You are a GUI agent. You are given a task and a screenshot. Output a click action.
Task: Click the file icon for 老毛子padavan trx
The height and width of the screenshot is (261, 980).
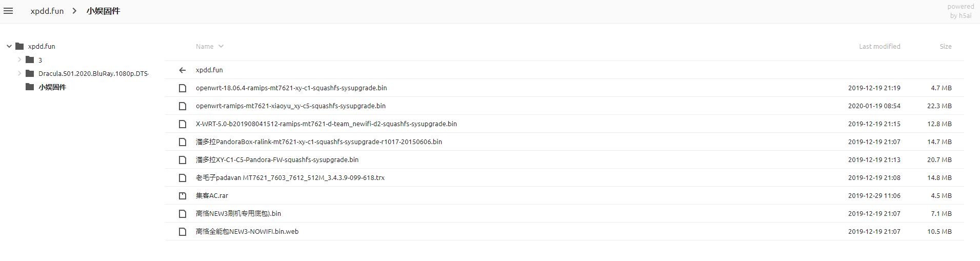(182, 178)
